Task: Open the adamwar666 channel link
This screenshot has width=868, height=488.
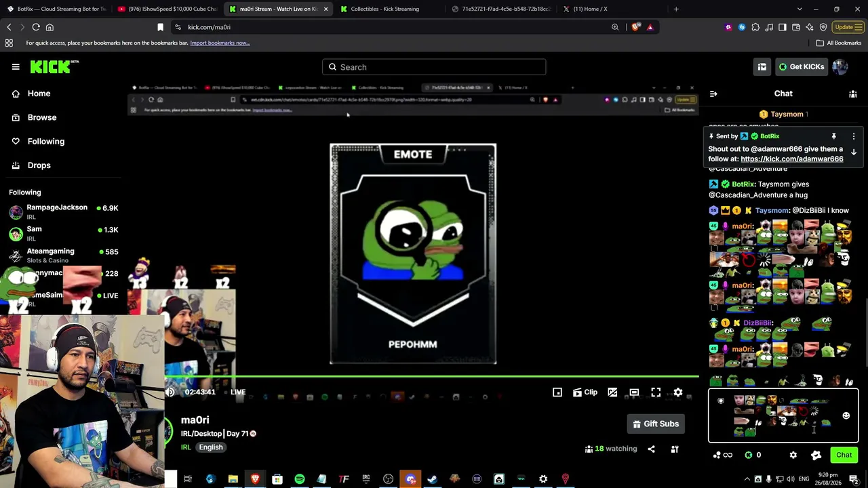Action: [x=792, y=159]
